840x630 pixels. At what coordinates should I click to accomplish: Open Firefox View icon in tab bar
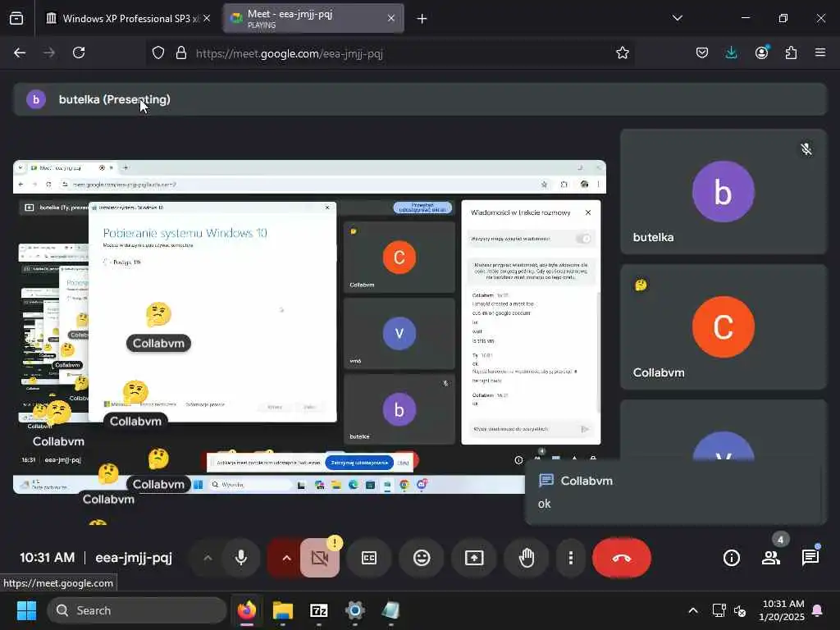coord(16,18)
